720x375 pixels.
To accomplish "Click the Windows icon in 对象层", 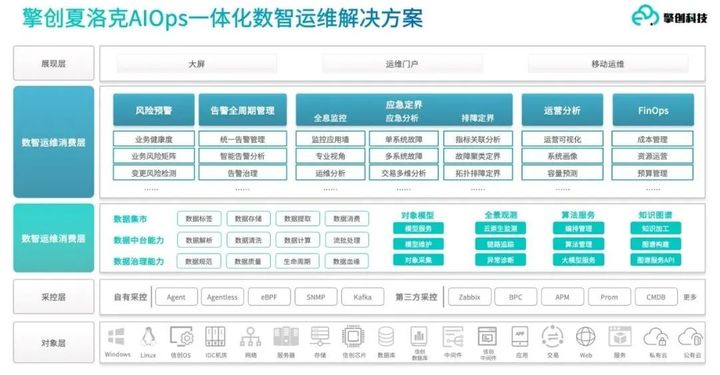I will pyautogui.click(x=116, y=336).
